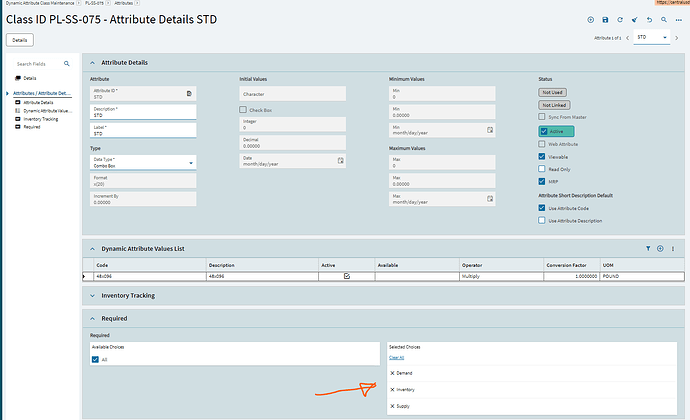The width and height of the screenshot is (690, 420).
Task: Open the three-dots overflow menu at top
Action: tap(679, 20)
